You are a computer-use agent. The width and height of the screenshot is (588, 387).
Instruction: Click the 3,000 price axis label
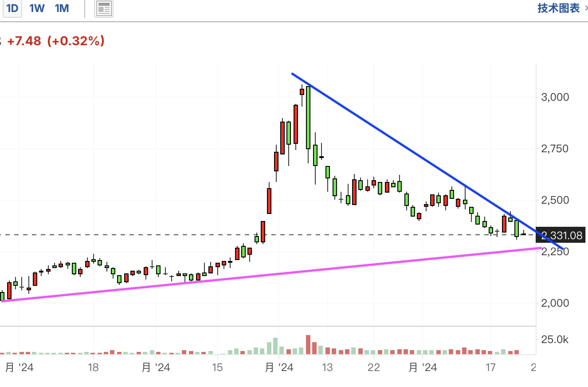[x=555, y=97]
